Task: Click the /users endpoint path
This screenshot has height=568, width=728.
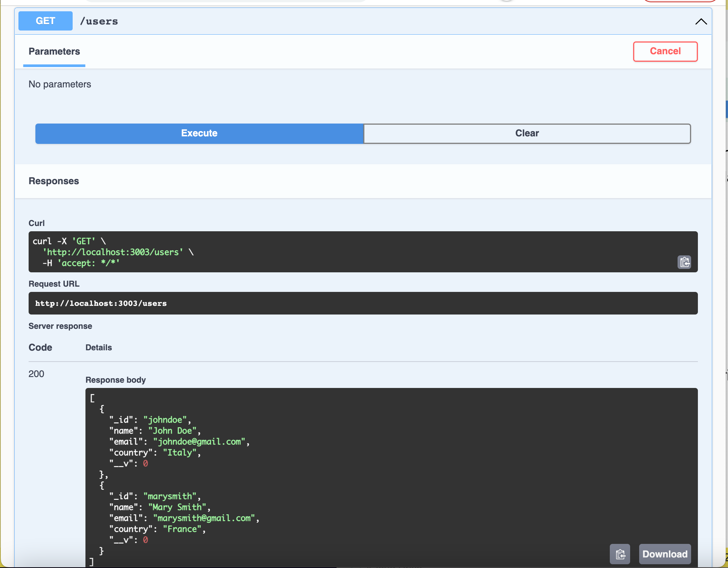Action: click(x=99, y=21)
